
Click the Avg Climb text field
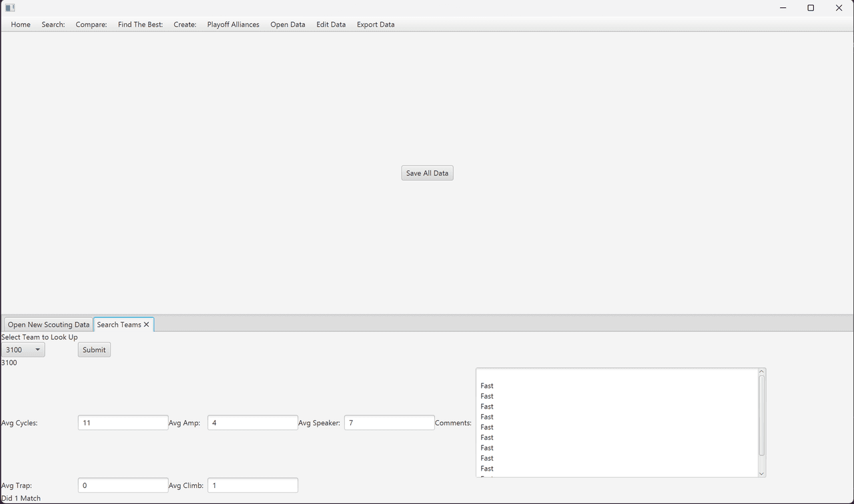pos(252,485)
